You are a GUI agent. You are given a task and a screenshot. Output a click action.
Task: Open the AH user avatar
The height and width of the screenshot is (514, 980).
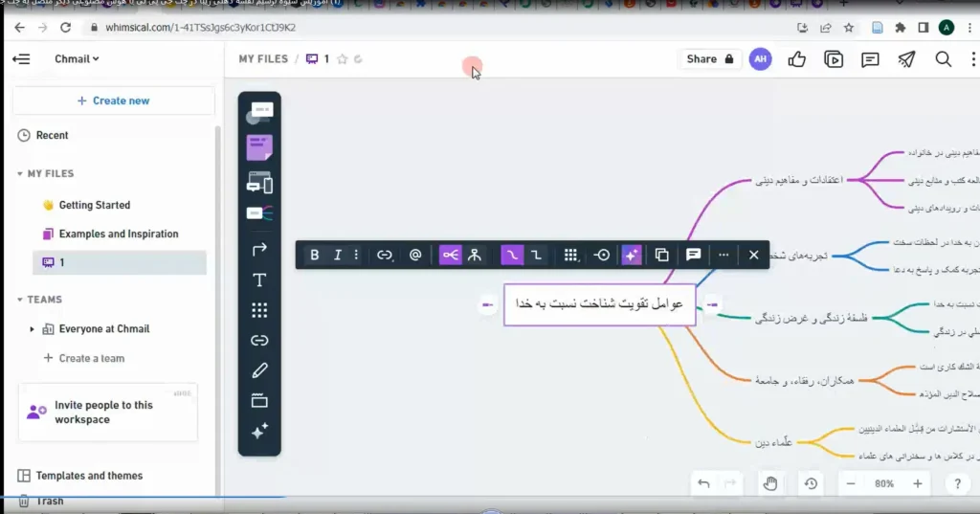pyautogui.click(x=760, y=58)
